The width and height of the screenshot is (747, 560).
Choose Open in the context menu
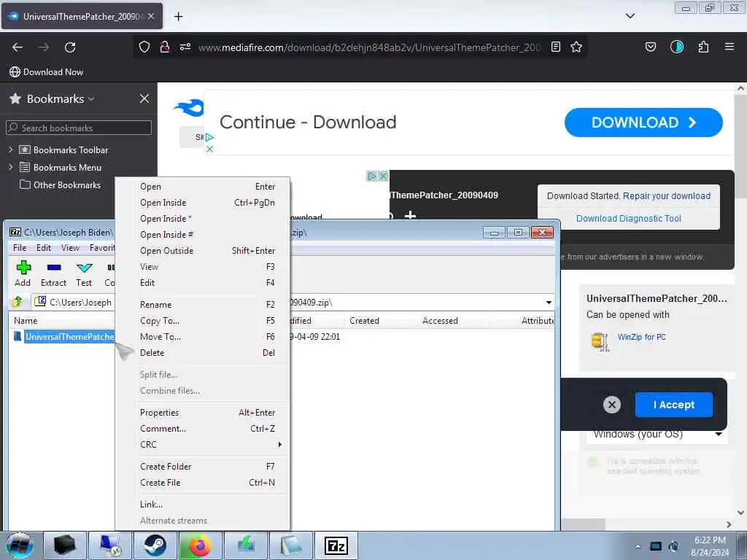[x=203, y=187]
